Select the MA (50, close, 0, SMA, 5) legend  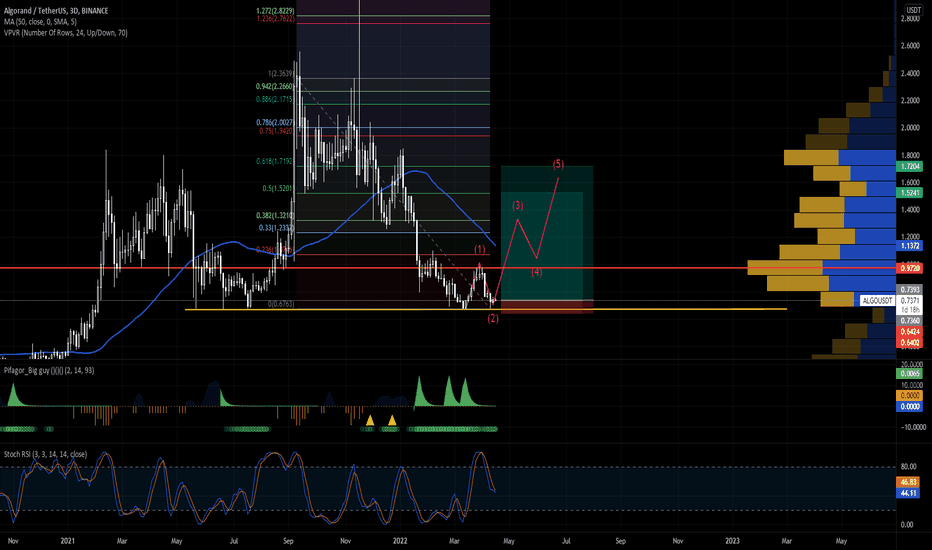(x=40, y=21)
